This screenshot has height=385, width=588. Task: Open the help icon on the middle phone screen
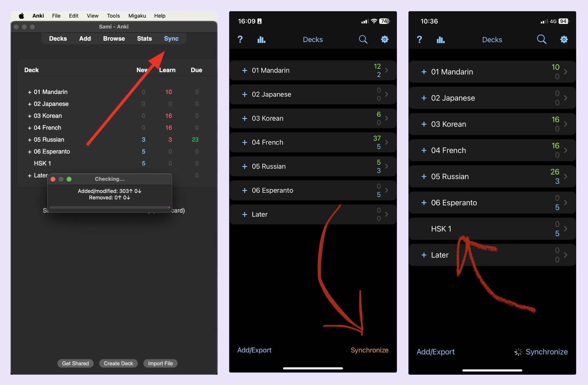pos(240,39)
